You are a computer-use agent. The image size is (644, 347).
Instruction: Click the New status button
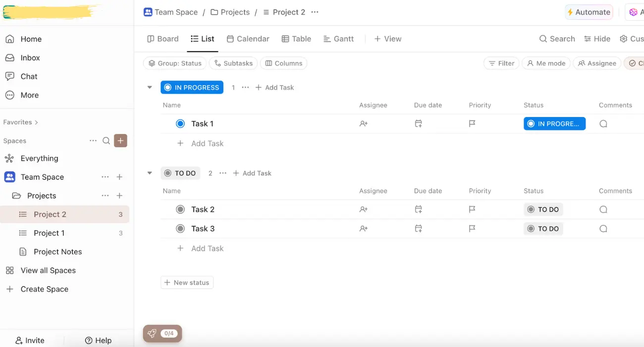(187, 283)
